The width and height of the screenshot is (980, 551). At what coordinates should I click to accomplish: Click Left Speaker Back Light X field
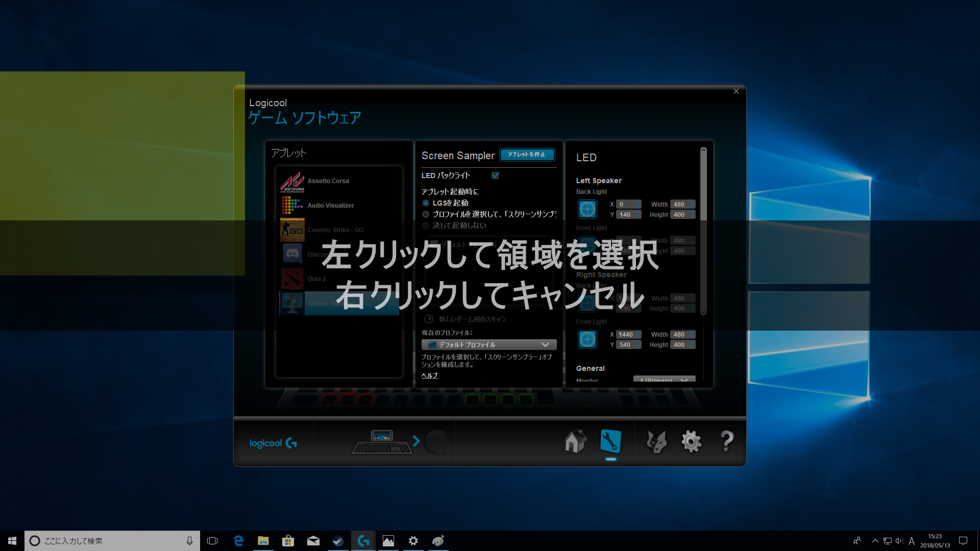[626, 204]
